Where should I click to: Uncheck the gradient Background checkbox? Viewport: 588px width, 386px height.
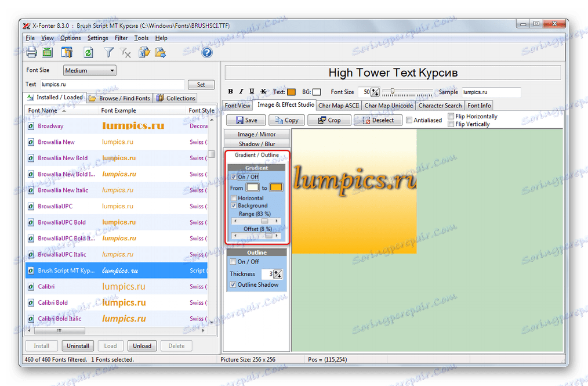(234, 205)
